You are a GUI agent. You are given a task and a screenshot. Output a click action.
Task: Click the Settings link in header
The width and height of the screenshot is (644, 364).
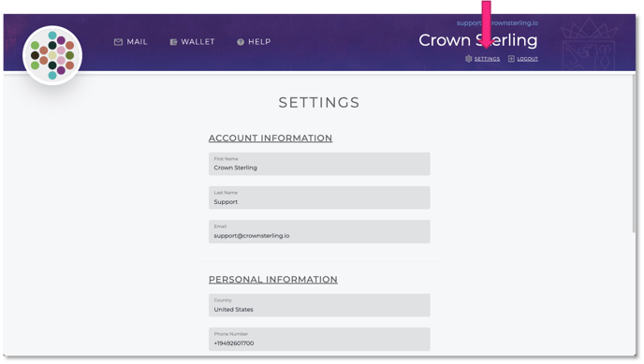(487, 59)
